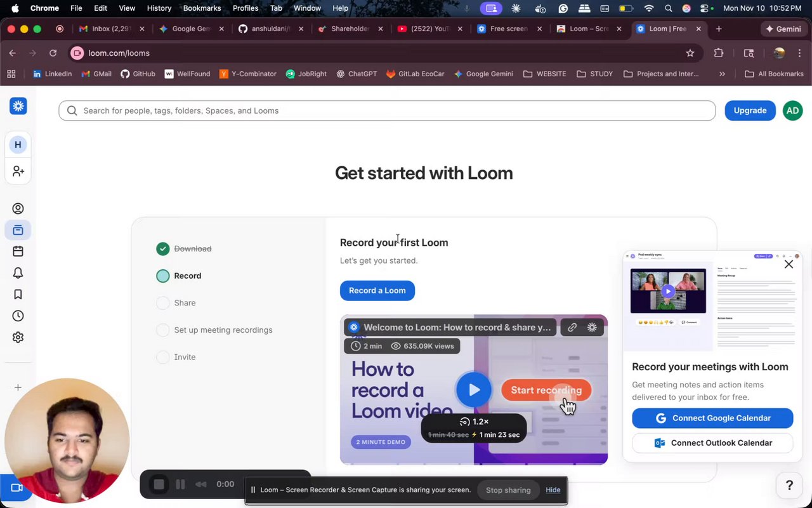The image size is (812, 508).
Task: Open the settings gear in sidebar
Action: (18, 337)
